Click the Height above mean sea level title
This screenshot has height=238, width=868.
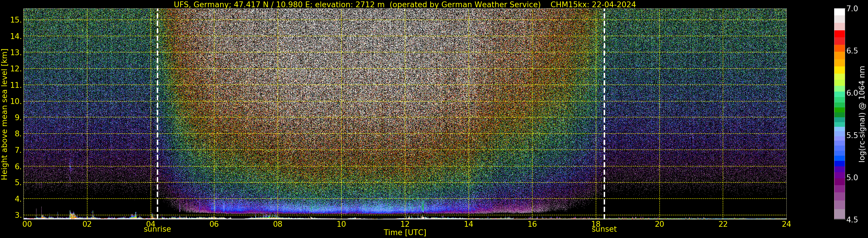[4, 114]
